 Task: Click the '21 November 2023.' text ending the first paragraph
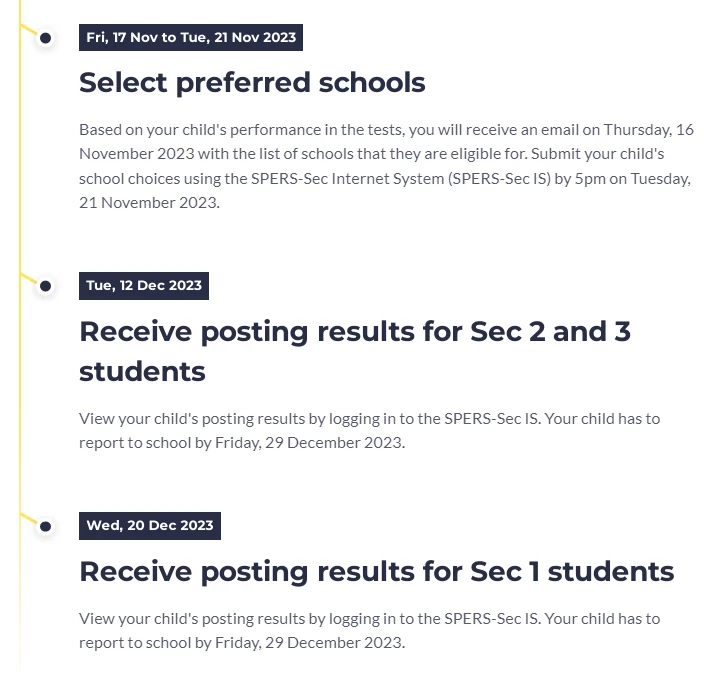coord(150,203)
